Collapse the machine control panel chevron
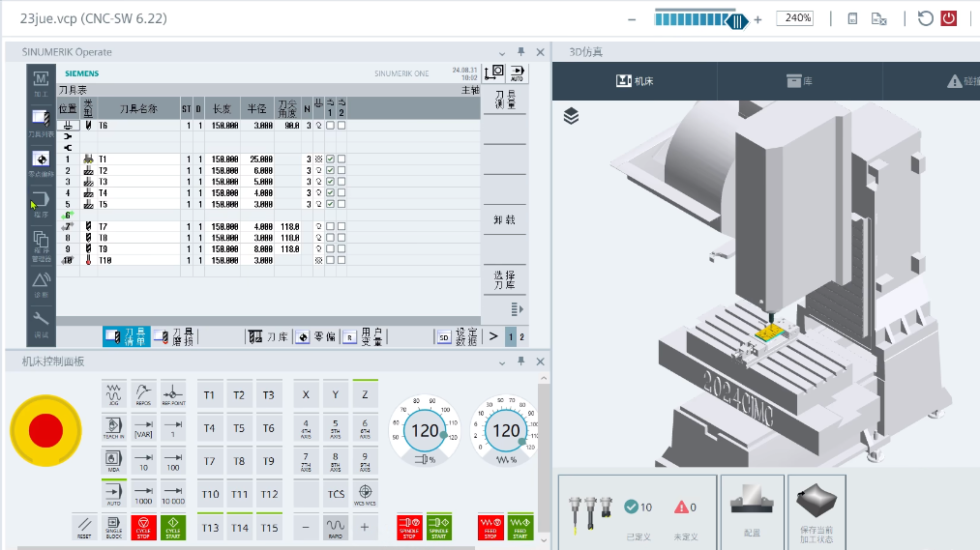The width and height of the screenshot is (980, 550). point(502,361)
